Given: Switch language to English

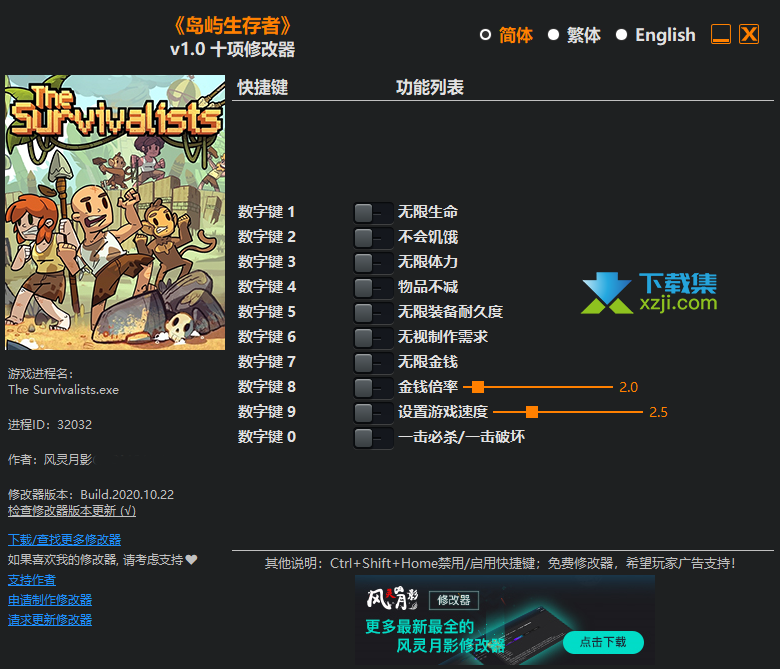Looking at the screenshot, I should click(x=621, y=35).
